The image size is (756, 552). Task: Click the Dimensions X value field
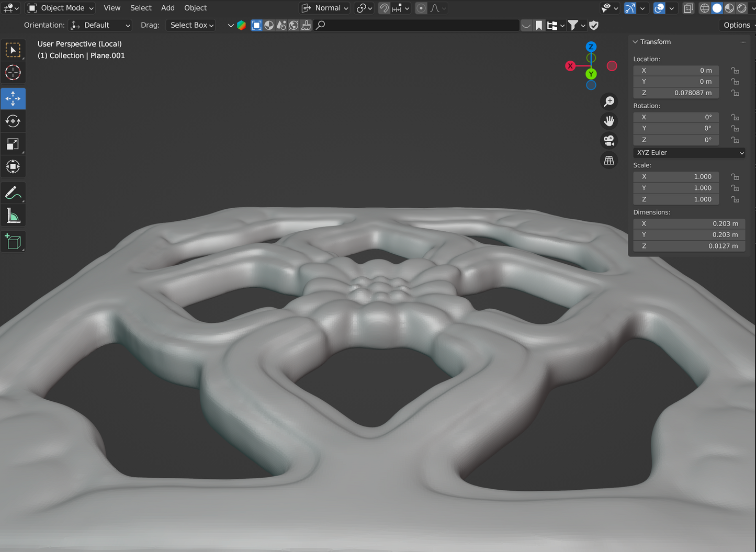click(689, 223)
